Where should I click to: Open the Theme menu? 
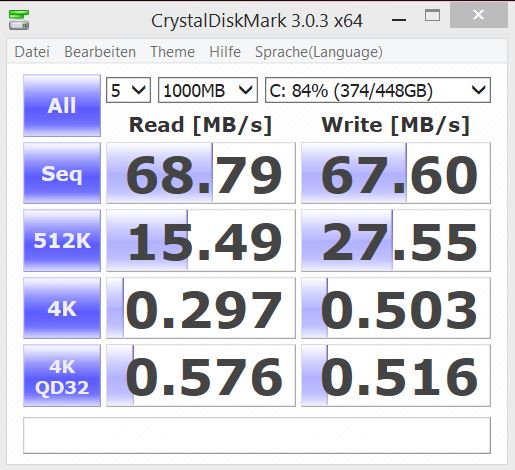(172, 52)
